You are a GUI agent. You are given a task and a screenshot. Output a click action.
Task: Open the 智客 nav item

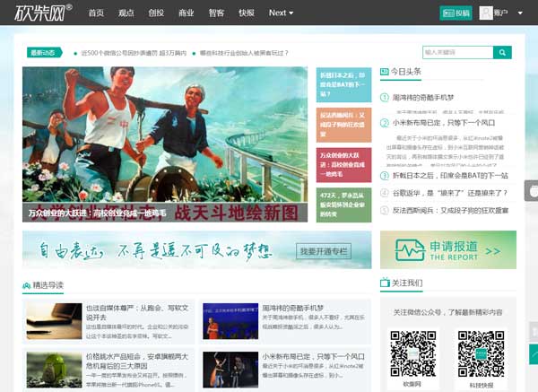(x=216, y=13)
